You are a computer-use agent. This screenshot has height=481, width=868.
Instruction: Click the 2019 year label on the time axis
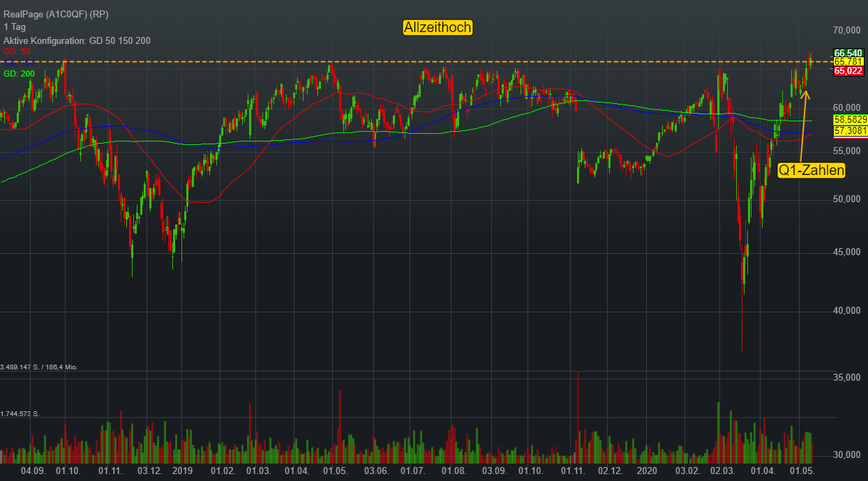tap(183, 471)
